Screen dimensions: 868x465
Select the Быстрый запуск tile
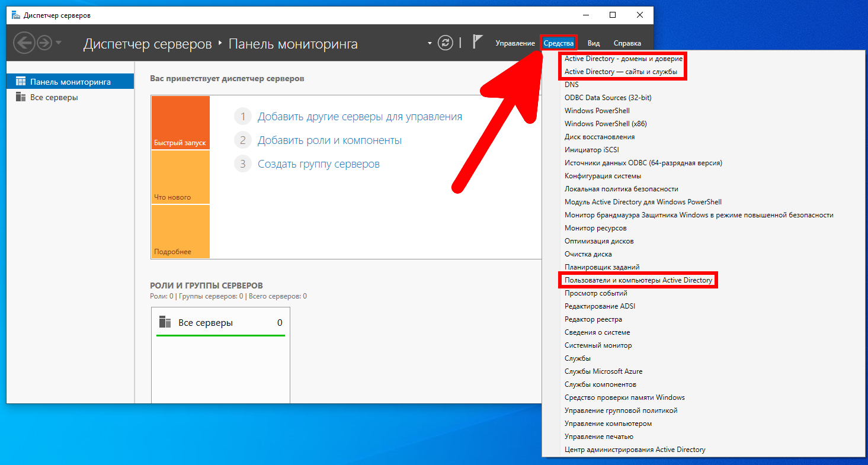(x=180, y=123)
